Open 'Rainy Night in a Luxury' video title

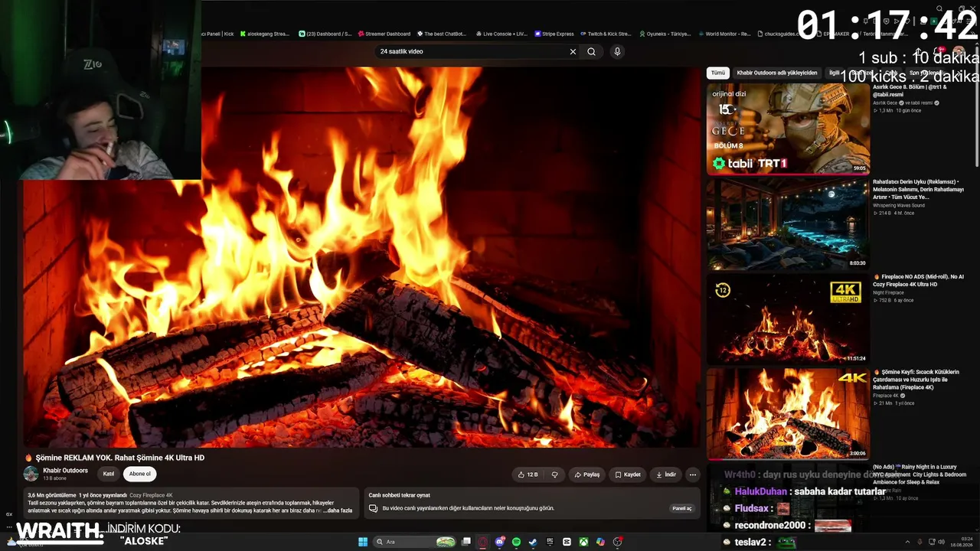(919, 474)
